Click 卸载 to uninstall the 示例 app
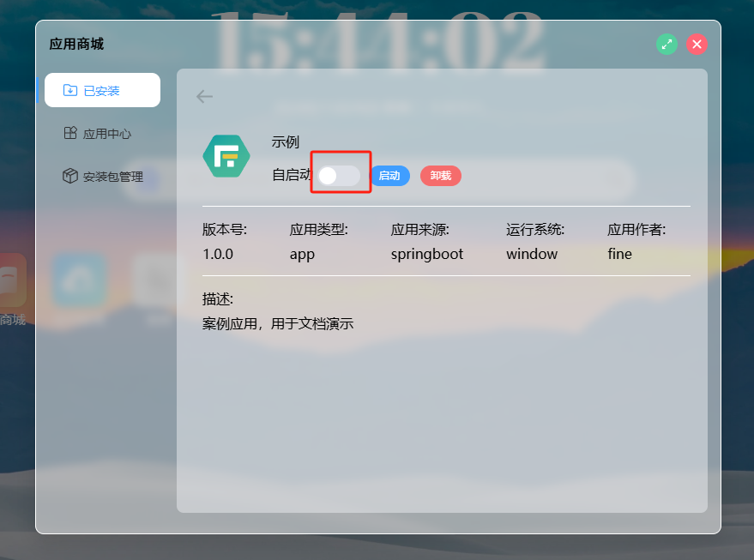Viewport: 754px width, 560px height. click(440, 175)
